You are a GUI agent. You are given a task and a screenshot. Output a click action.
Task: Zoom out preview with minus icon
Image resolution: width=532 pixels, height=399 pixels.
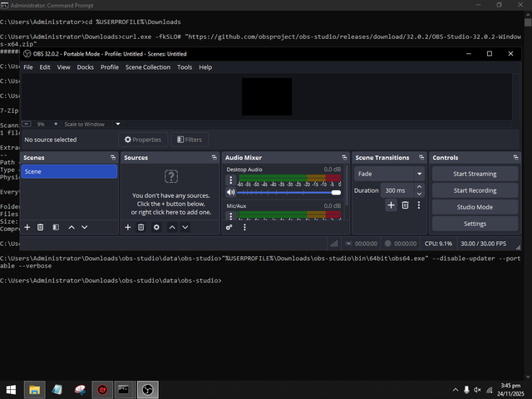[27, 124]
